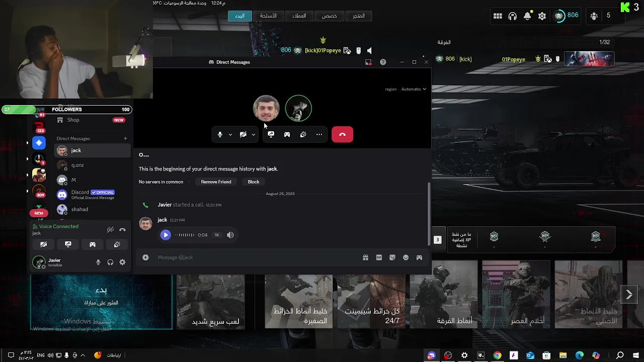Seek in the voice message waveform
Viewport: 644px width, 362px height.
point(184,235)
